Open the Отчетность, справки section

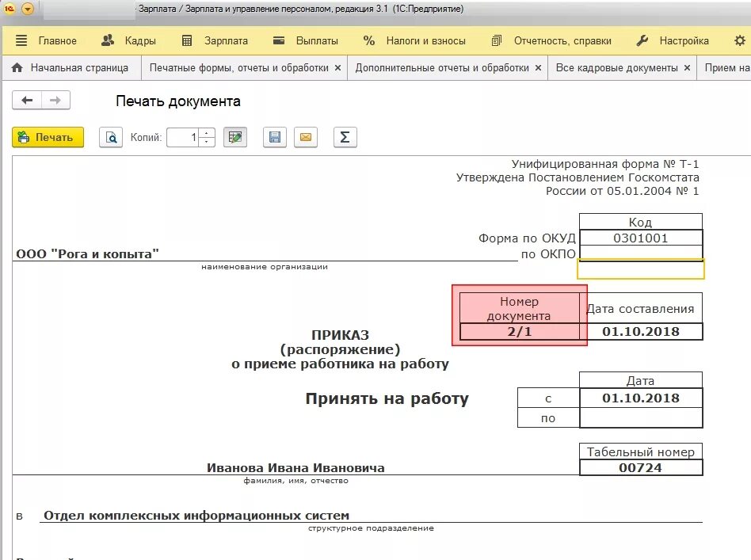click(551, 40)
